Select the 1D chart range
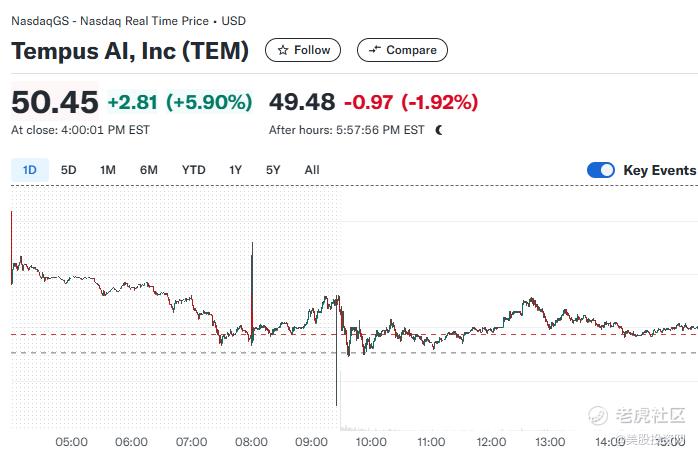Viewport: 698px width, 455px height. coord(29,170)
